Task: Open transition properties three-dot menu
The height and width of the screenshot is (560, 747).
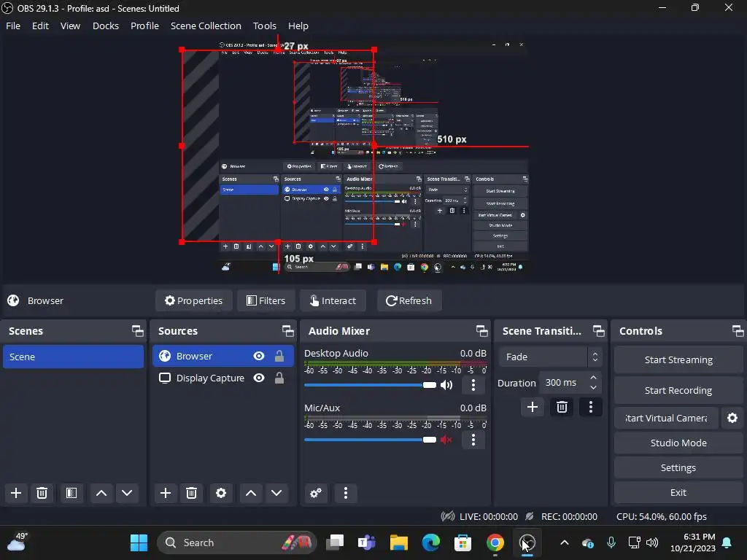Action: (x=591, y=407)
